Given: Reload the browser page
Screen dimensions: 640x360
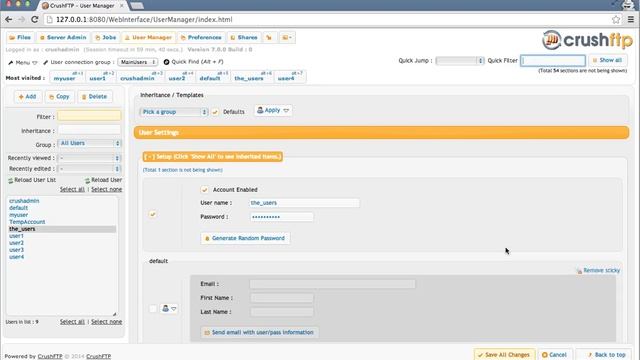Looking at the screenshot, I should pos(35,20).
